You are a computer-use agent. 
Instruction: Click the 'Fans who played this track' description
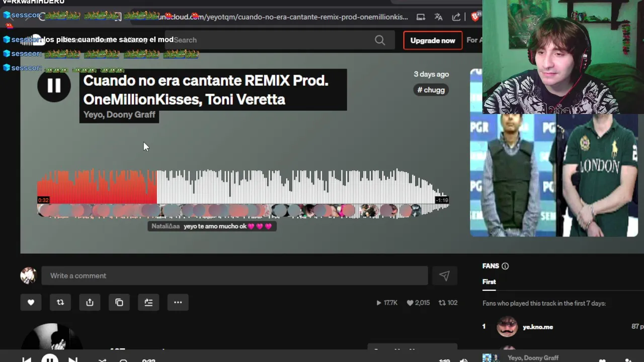pyautogui.click(x=544, y=303)
